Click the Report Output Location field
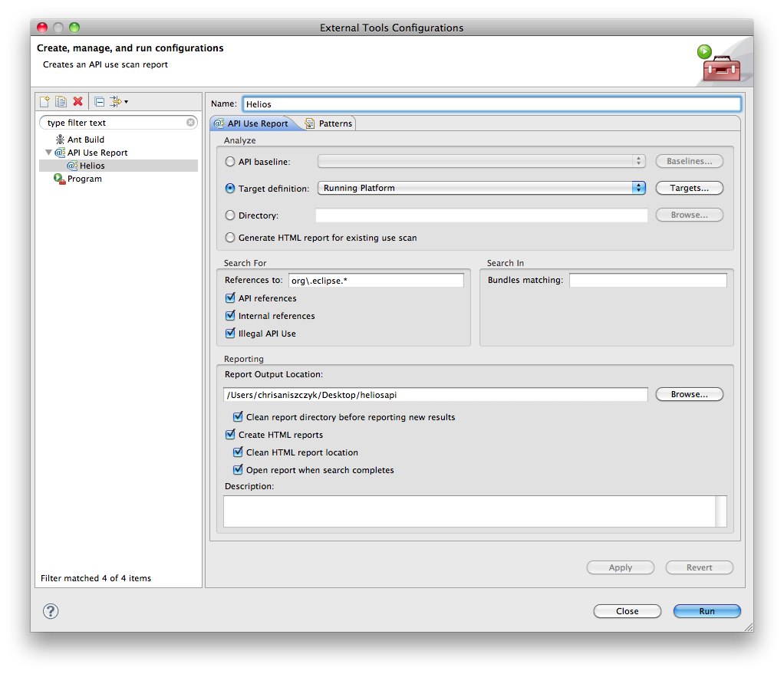Screen dimensions: 784x674 pyautogui.click(x=436, y=395)
